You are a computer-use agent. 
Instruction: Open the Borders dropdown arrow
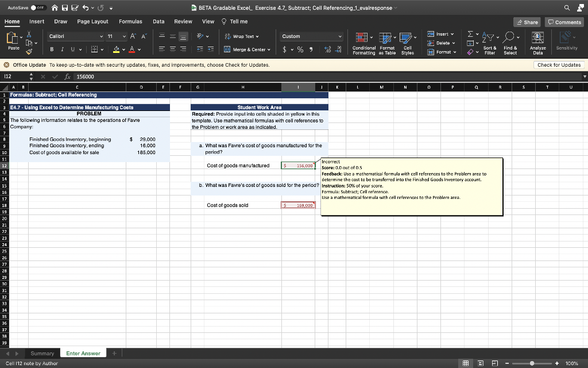point(102,49)
